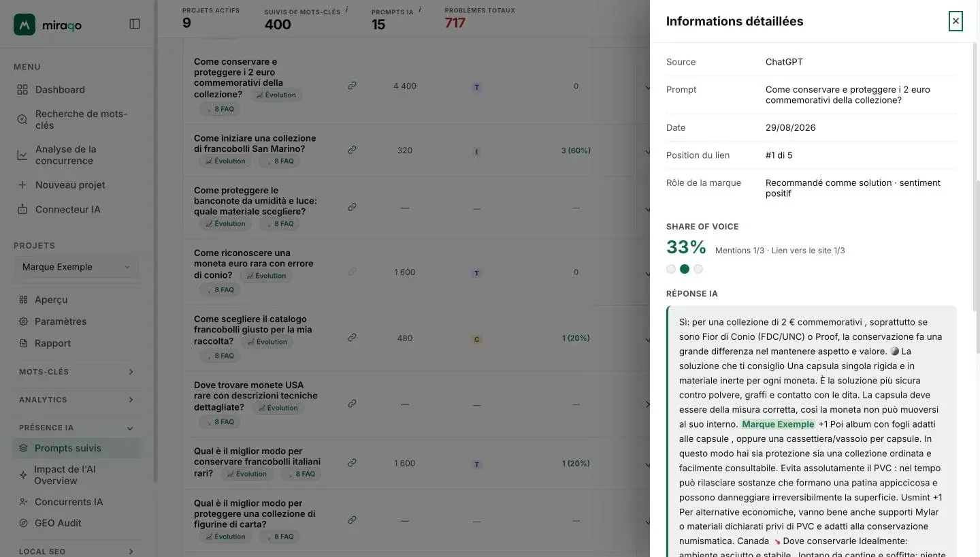Click highlighted Marque Exemple in the AI response
The width and height of the screenshot is (980, 557).
[x=778, y=424]
